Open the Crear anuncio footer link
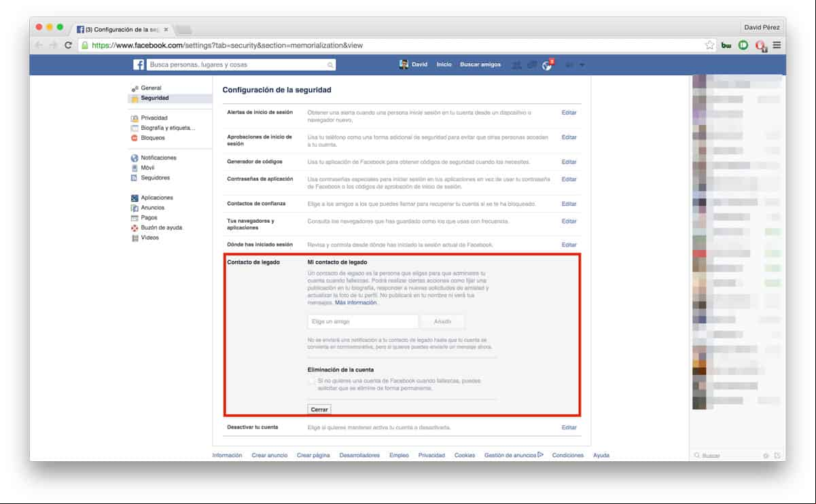816x504 pixels. [x=269, y=455]
